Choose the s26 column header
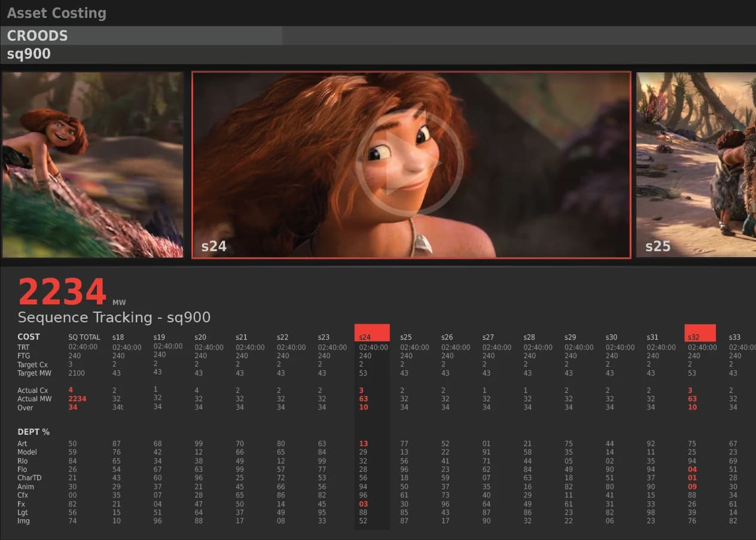 click(447, 337)
